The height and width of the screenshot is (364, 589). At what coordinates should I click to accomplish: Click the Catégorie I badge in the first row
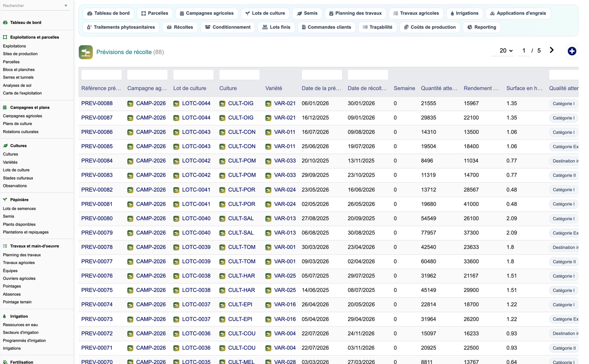pyautogui.click(x=563, y=104)
